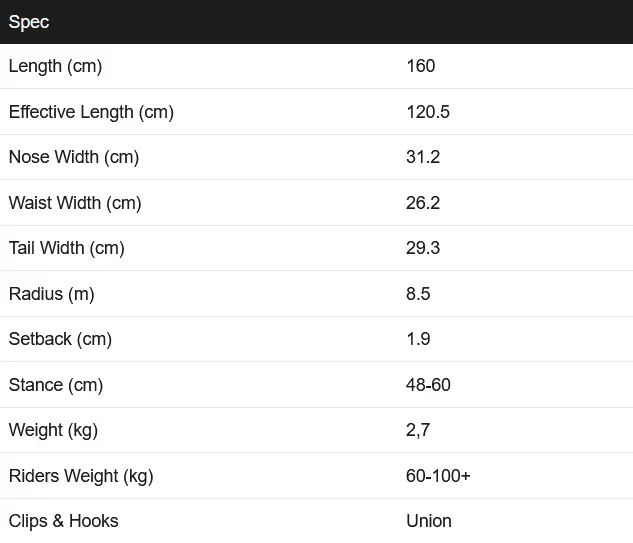Select the Effective Length (cm) label
This screenshot has height=543, width=633.
(x=91, y=112)
